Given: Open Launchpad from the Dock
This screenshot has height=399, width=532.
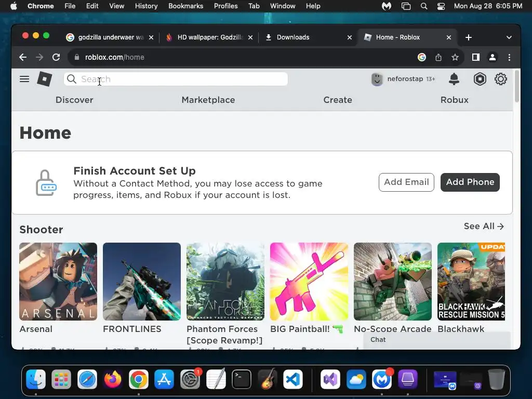Looking at the screenshot, I should pyautogui.click(x=61, y=379).
